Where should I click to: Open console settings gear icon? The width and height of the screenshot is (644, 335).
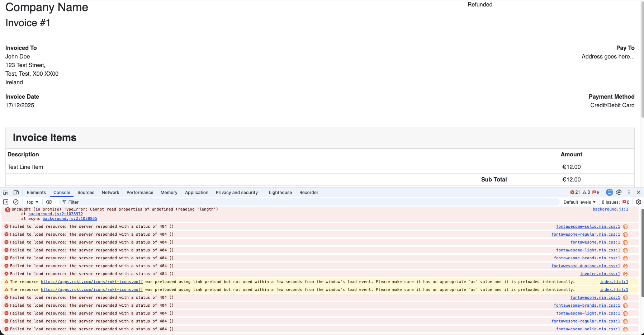[638, 202]
